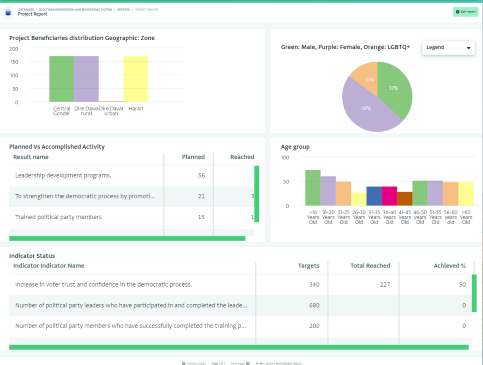The width and height of the screenshot is (483, 365).
Task: Open the Elections Observation and Monitoring System breadcrumb
Action: click(x=75, y=9)
